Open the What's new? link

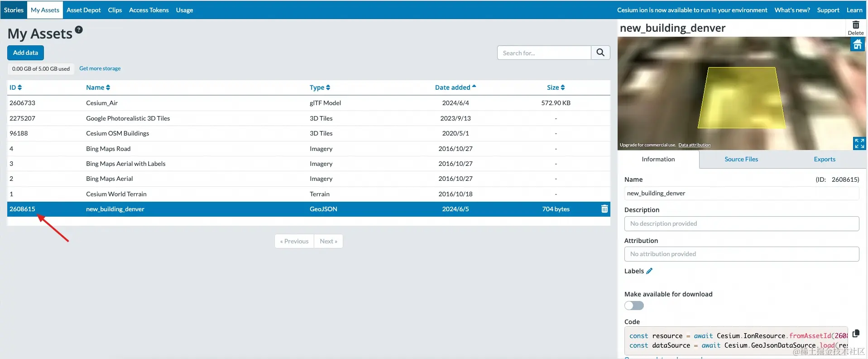(x=792, y=10)
